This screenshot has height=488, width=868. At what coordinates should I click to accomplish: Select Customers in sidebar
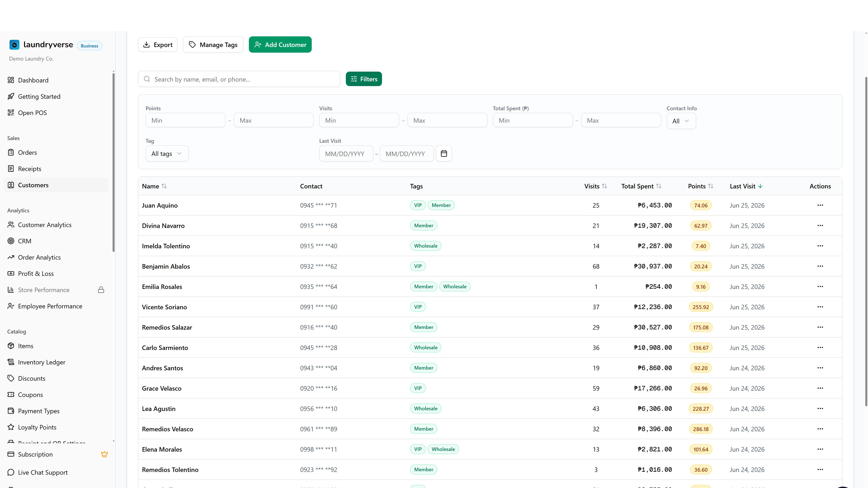56,185
